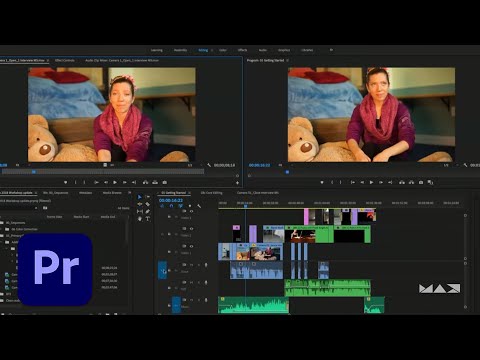Open Media Browser tab

(x=112, y=193)
